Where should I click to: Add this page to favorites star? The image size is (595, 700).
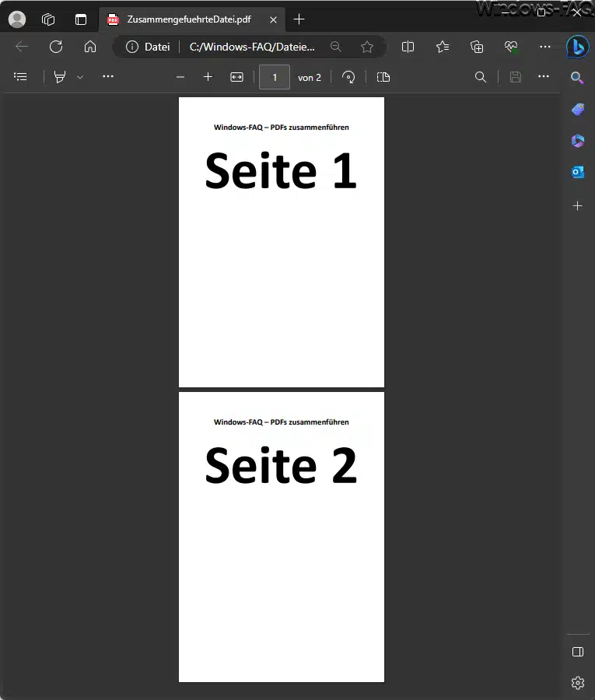367,47
